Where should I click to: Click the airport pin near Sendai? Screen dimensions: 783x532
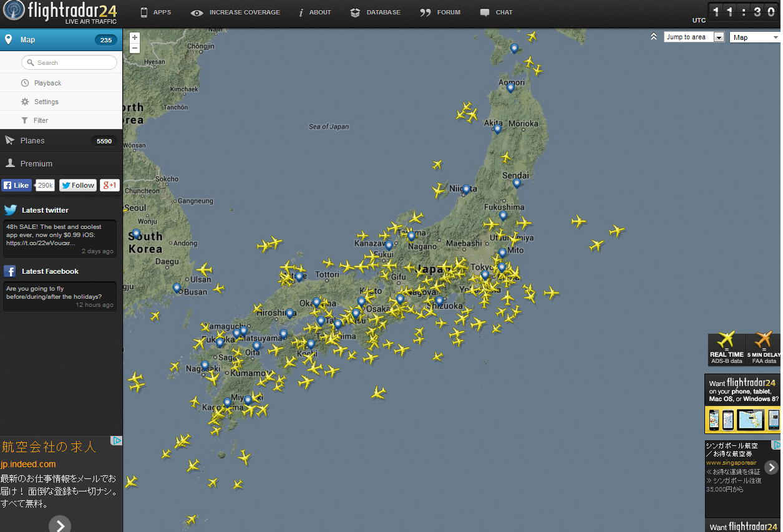click(x=517, y=183)
